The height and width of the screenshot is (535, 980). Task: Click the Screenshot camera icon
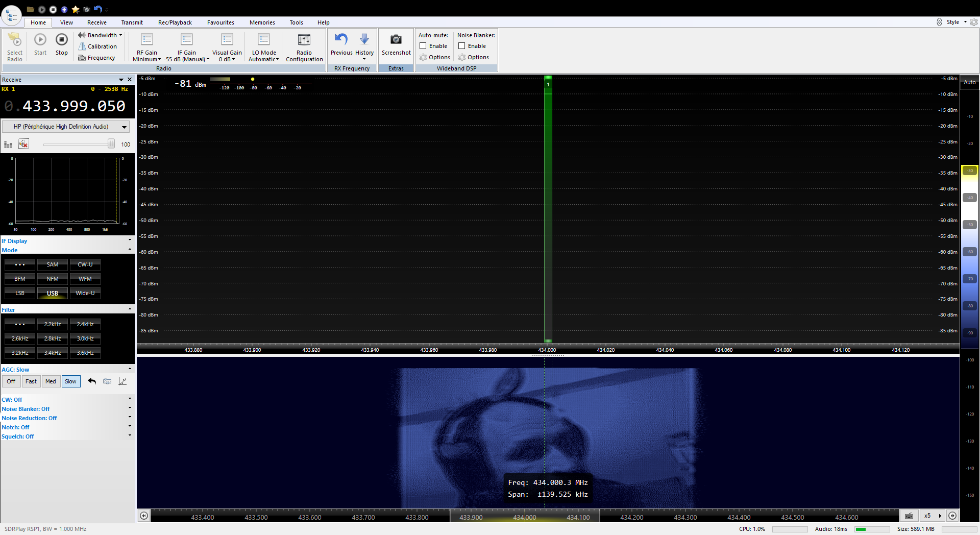396,40
